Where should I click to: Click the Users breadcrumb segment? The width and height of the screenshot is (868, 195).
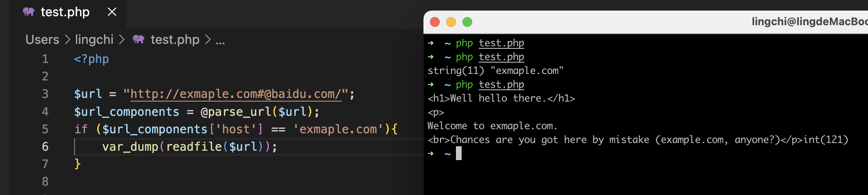(42, 39)
